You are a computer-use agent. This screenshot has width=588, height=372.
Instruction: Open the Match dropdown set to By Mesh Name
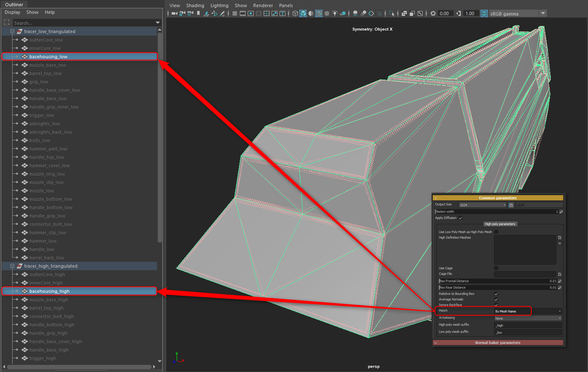pyautogui.click(x=527, y=311)
